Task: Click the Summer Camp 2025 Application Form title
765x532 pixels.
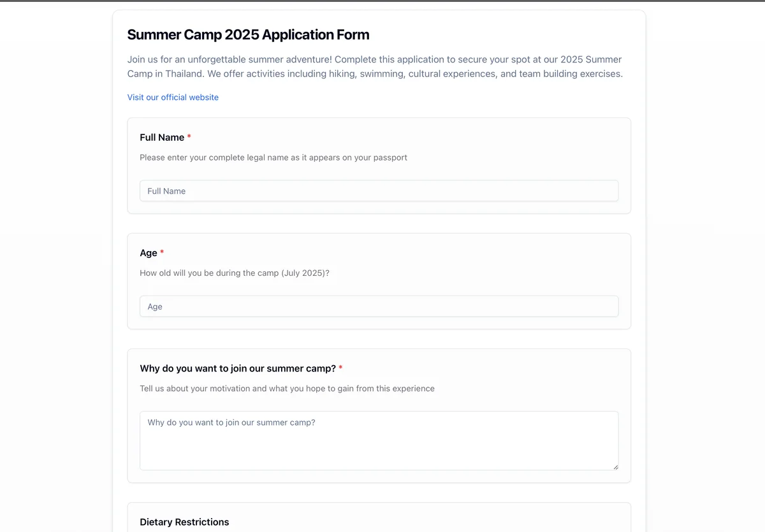Action: click(248, 35)
